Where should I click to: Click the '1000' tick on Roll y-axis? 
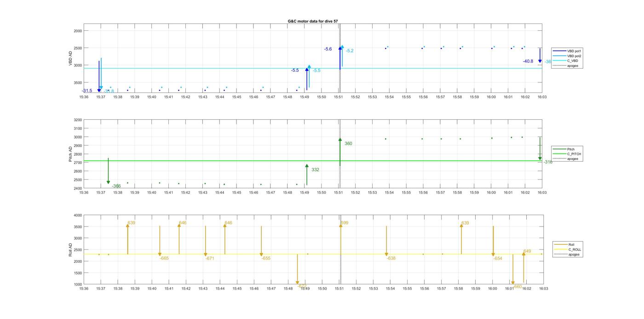click(x=78, y=284)
